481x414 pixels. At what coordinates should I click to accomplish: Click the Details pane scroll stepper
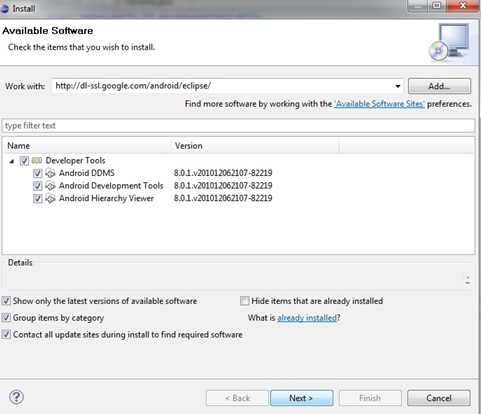pyautogui.click(x=468, y=280)
